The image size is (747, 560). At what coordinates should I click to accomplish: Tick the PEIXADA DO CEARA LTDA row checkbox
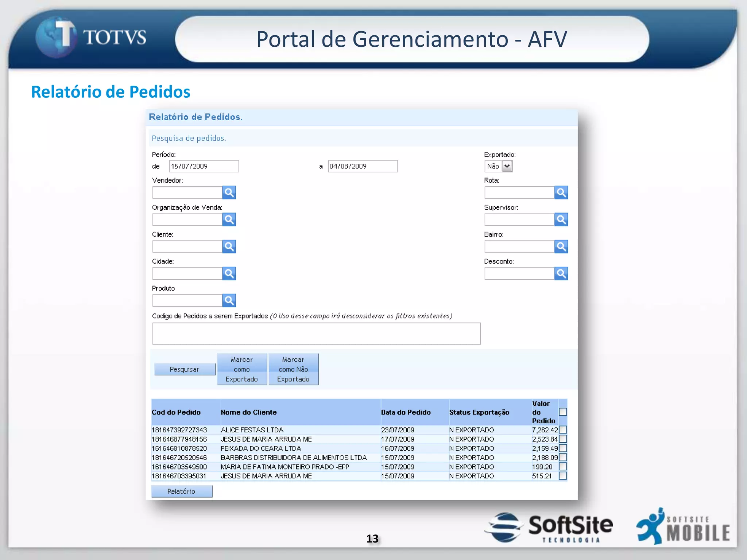click(563, 448)
